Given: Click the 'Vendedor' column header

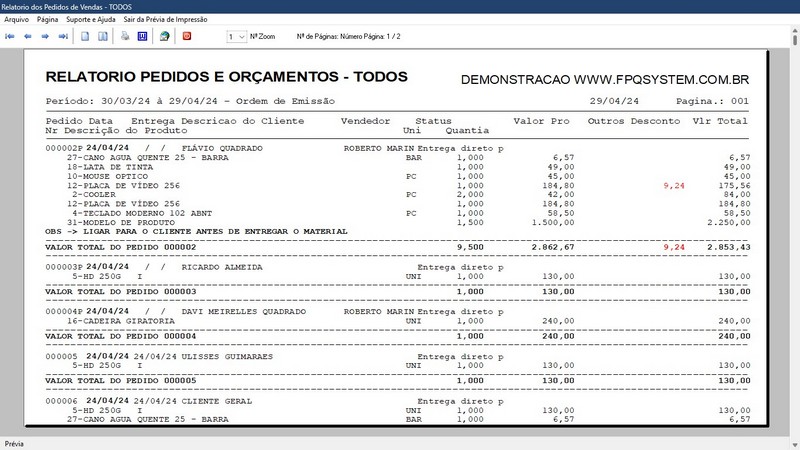Looking at the screenshot, I should pyautogui.click(x=365, y=121).
